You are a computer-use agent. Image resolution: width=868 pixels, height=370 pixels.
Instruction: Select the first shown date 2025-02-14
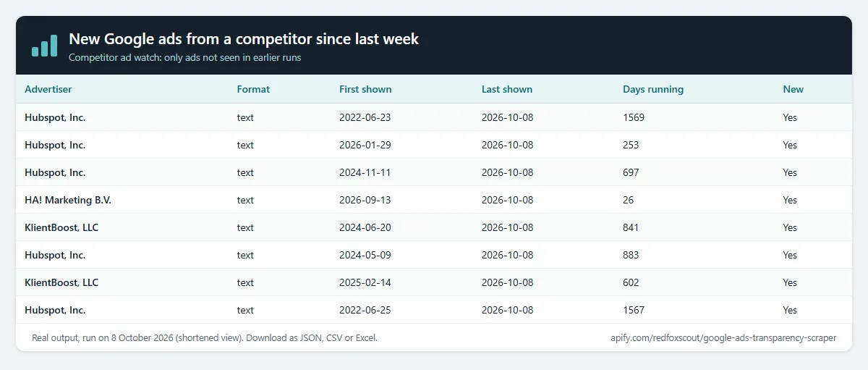point(365,282)
